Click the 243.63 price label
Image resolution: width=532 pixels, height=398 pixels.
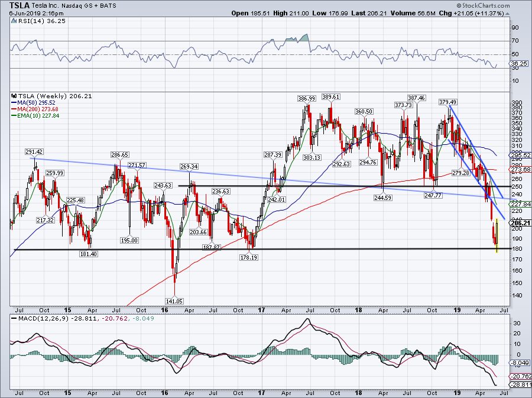(x=163, y=185)
